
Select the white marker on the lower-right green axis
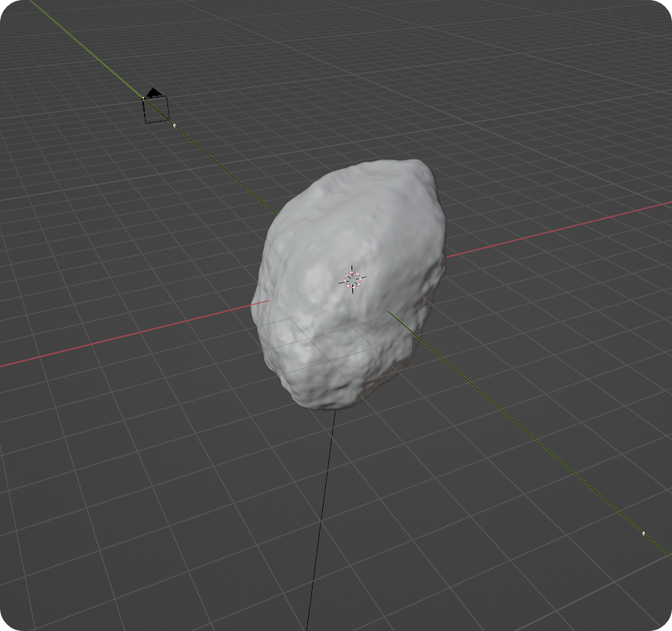point(643,533)
